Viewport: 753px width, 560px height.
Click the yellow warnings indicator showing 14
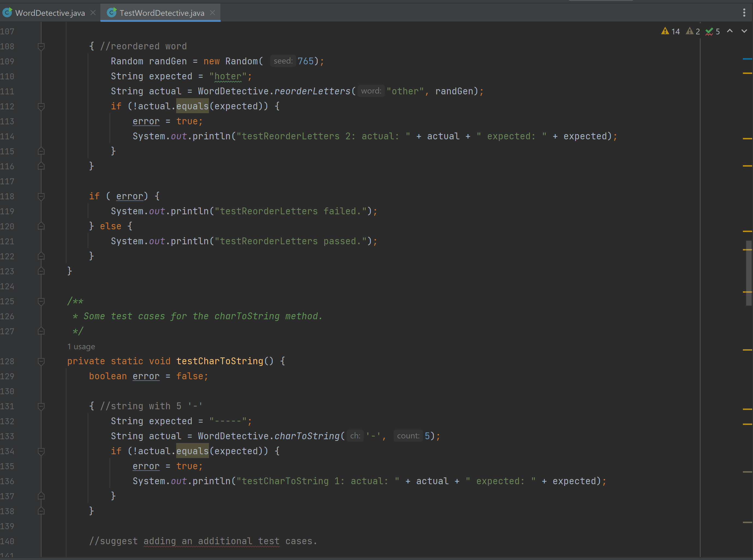670,32
